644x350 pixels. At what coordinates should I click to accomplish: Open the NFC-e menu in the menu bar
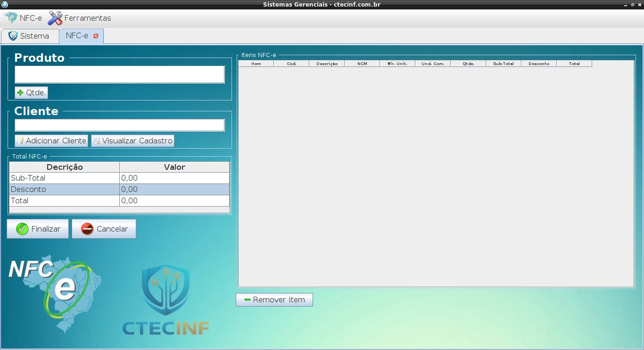(x=23, y=18)
